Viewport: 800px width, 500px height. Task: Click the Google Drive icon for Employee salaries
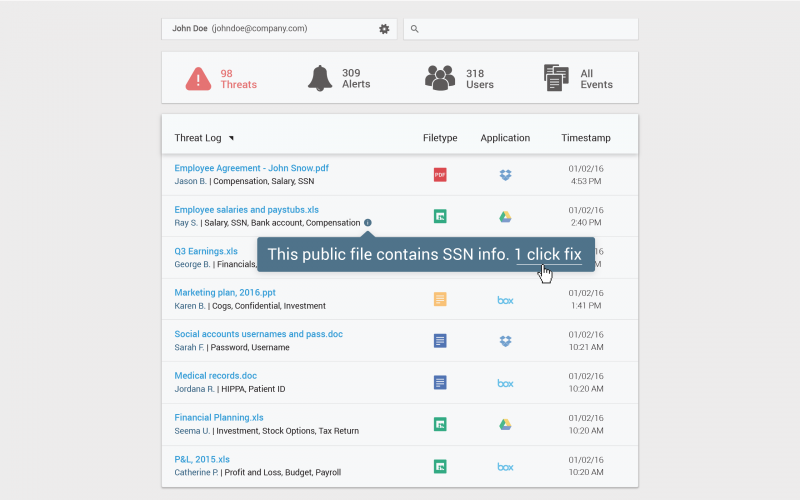pyautogui.click(x=505, y=216)
